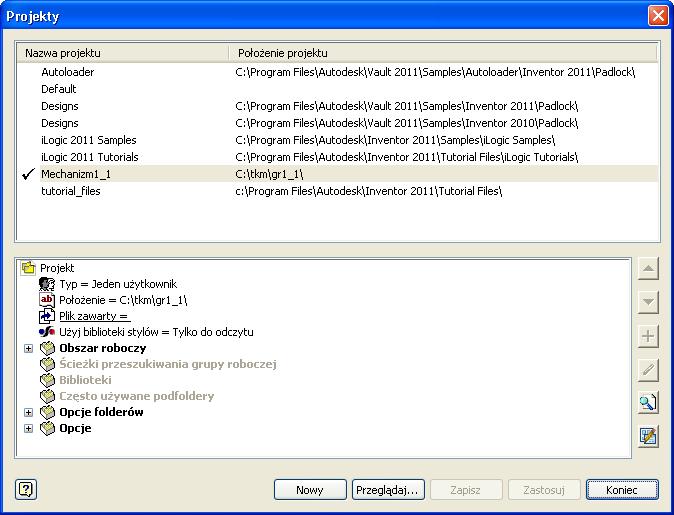The height and width of the screenshot is (515, 674).
Task: Click the move down arrow button
Action: 648,302
